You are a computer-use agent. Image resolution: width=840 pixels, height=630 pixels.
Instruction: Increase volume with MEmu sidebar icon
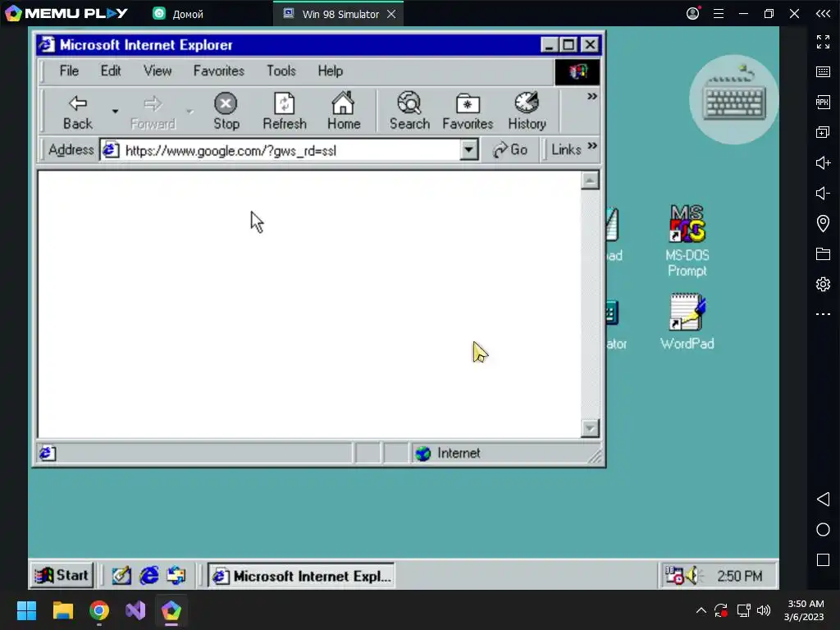point(823,162)
